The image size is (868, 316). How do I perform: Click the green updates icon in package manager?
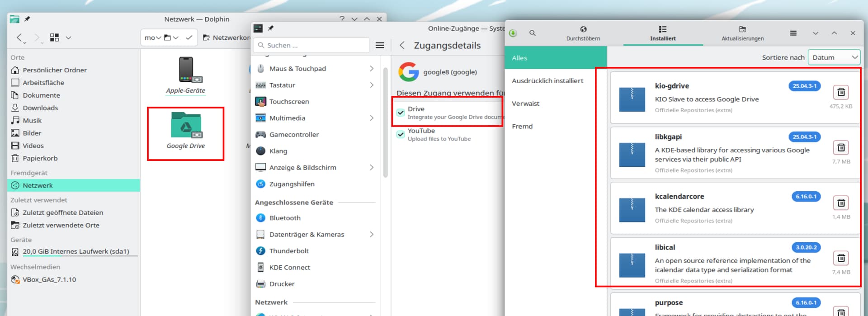(x=513, y=33)
